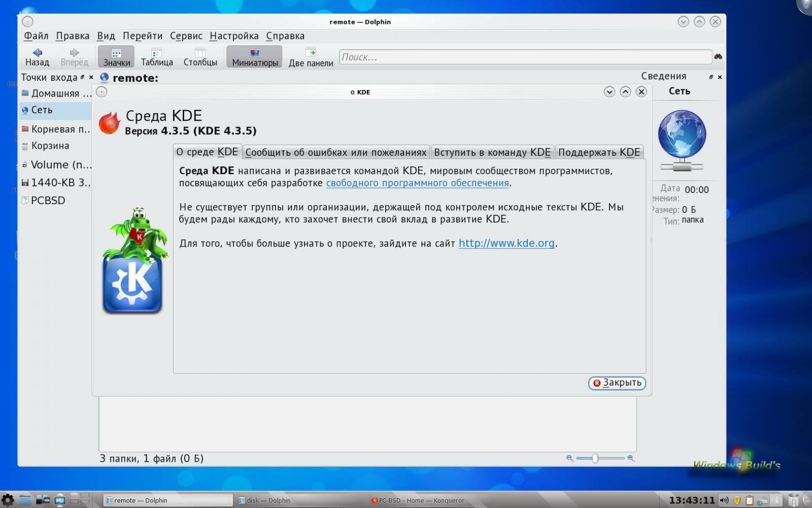Expand hidden system tray icons
Viewport: 812px width, 508px height.
tap(776, 500)
